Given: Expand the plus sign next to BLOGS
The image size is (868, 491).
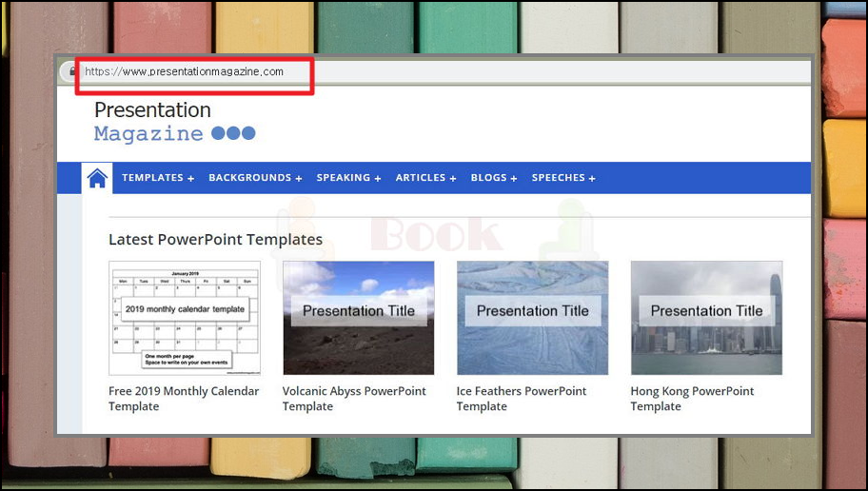Looking at the screenshot, I should [x=514, y=179].
